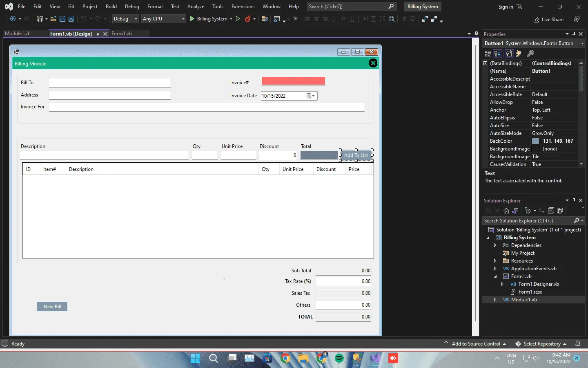Click the Alphabetical sort icon in Properties
The image size is (588, 368).
(x=497, y=54)
